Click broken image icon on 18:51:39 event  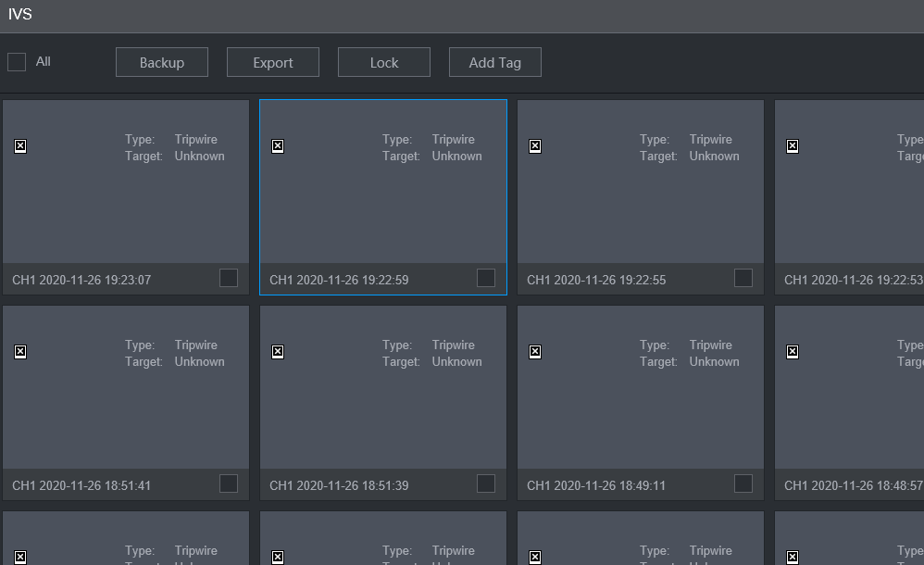click(278, 352)
